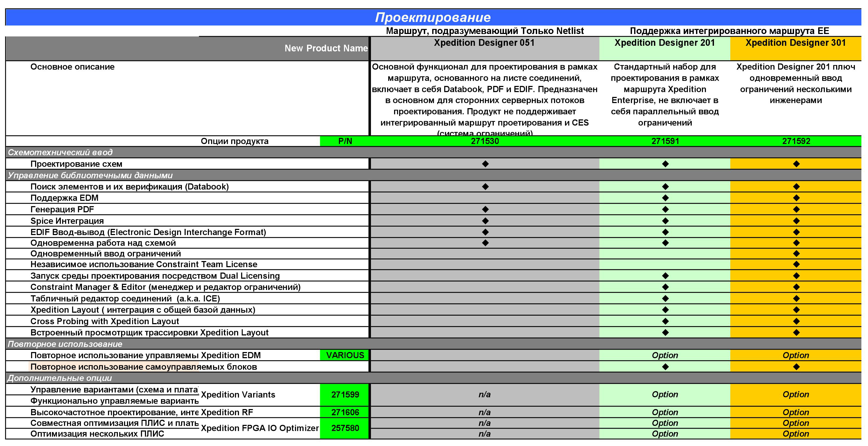Click the "Основное описание" row label
The width and height of the screenshot is (868, 446).
[72, 67]
